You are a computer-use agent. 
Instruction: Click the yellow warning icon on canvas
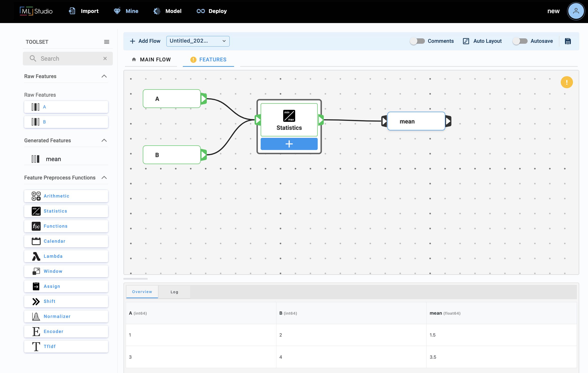[x=567, y=82]
